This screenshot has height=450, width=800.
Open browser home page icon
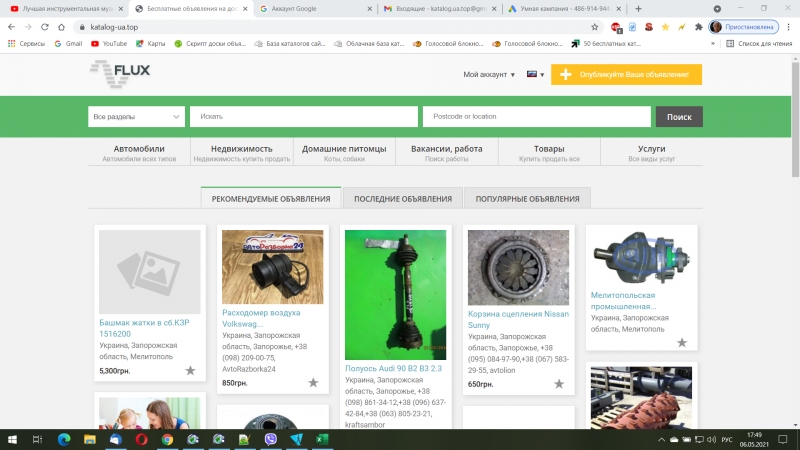tap(61, 27)
